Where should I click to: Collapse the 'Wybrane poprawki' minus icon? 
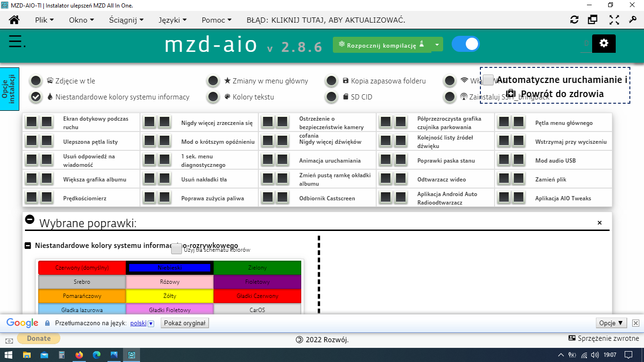30,219
